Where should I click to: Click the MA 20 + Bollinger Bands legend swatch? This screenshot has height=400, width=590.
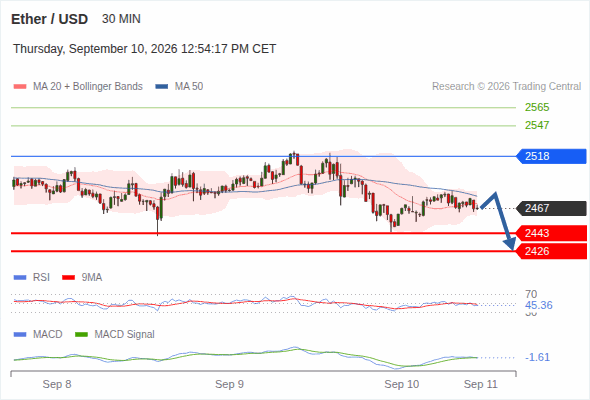(x=20, y=87)
